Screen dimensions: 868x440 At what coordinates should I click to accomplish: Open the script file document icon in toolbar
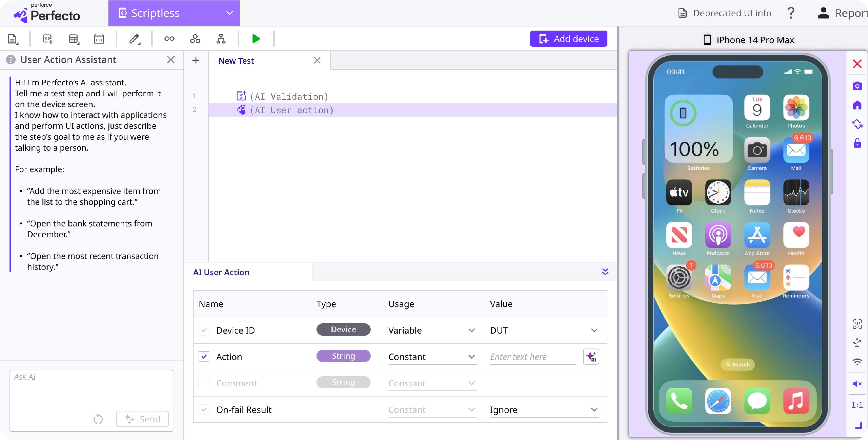(x=13, y=39)
